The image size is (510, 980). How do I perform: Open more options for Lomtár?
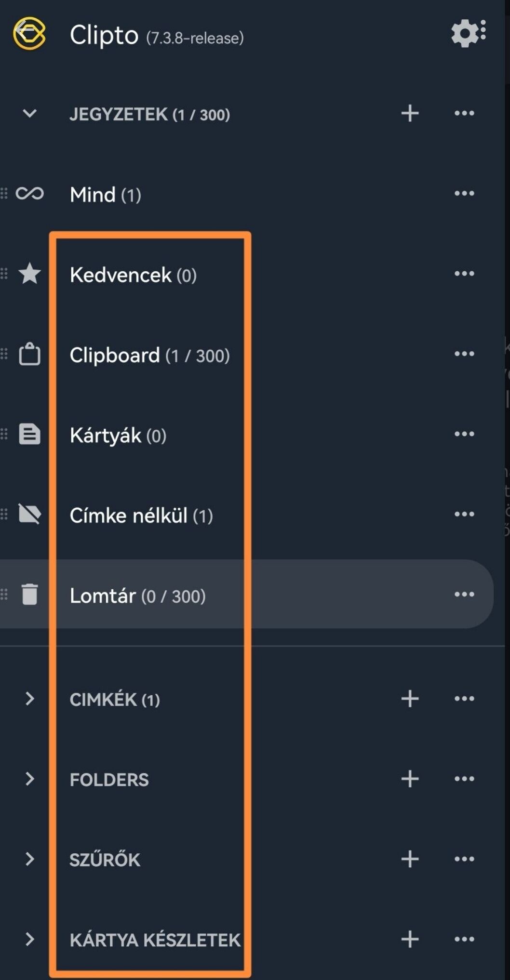coord(464,594)
